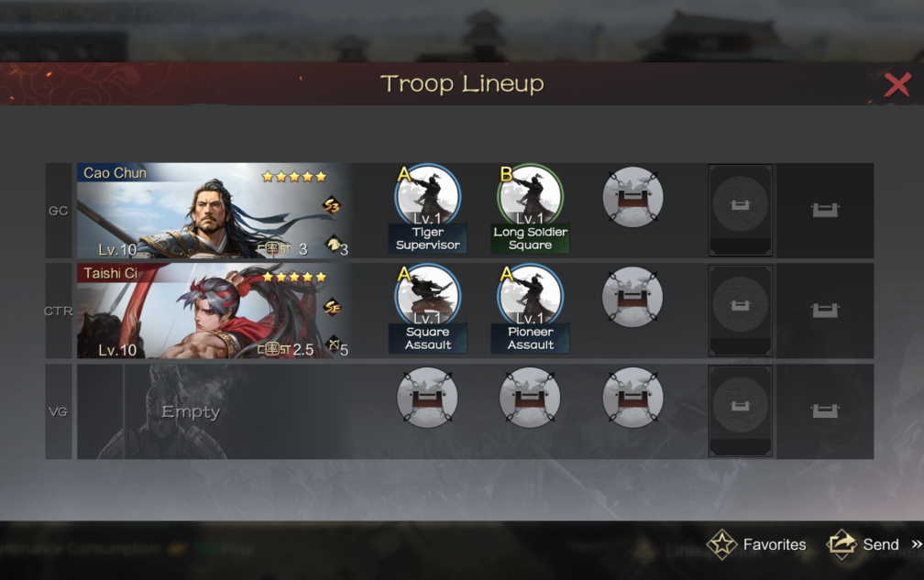
Task: Select third empty skill slot in VG row
Action: [x=632, y=398]
